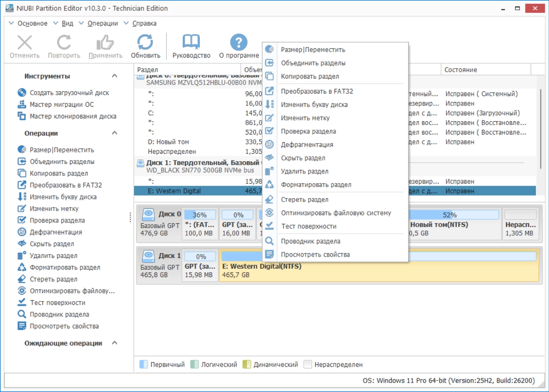549x392 pixels.
Task: Click the sidebar Дефрагментация icon
Action: tap(22, 232)
